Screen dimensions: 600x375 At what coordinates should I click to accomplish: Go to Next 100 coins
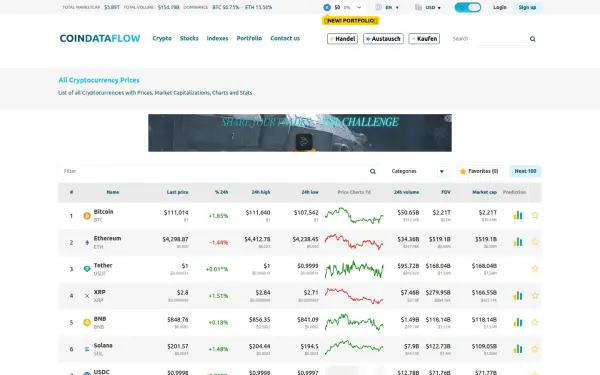pyautogui.click(x=525, y=171)
